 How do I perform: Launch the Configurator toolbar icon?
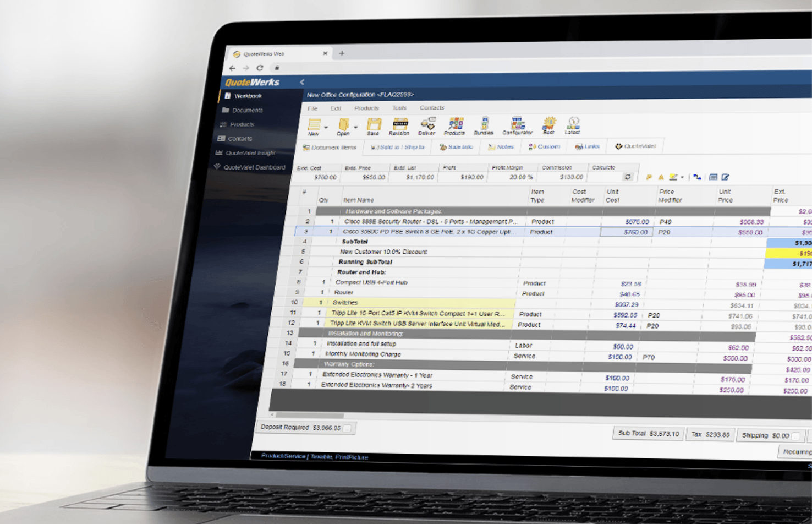tap(518, 126)
